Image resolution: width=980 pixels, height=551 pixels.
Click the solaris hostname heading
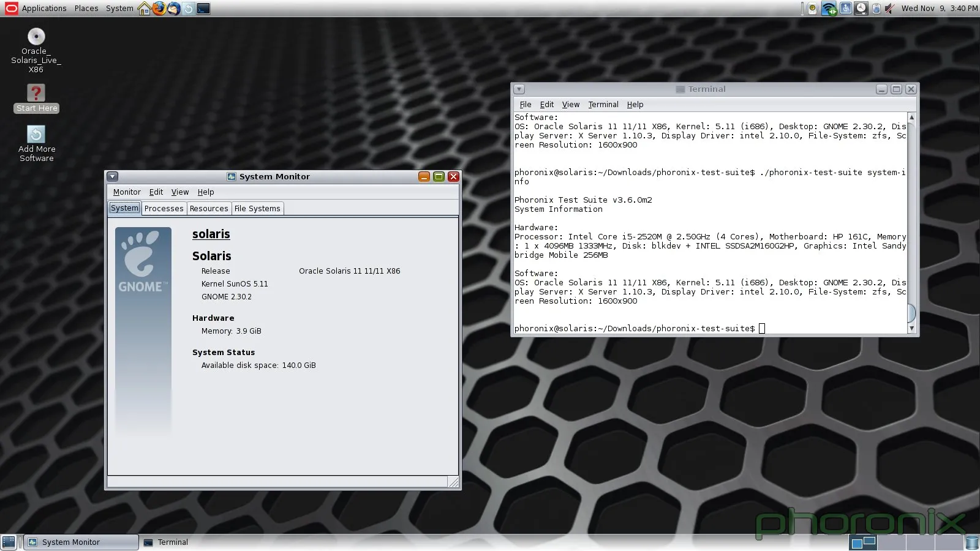pyautogui.click(x=211, y=234)
